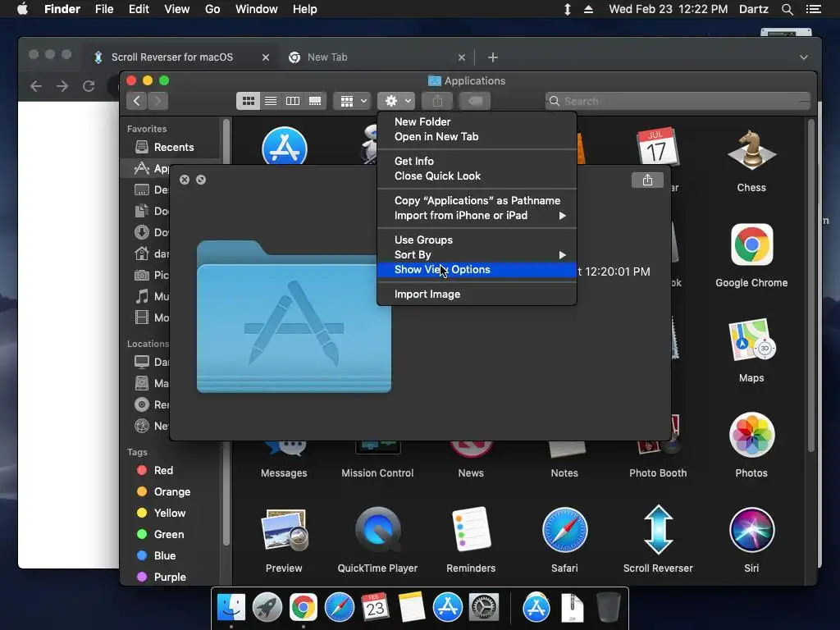Select the Maps app icon
The width and height of the screenshot is (840, 630).
(751, 340)
